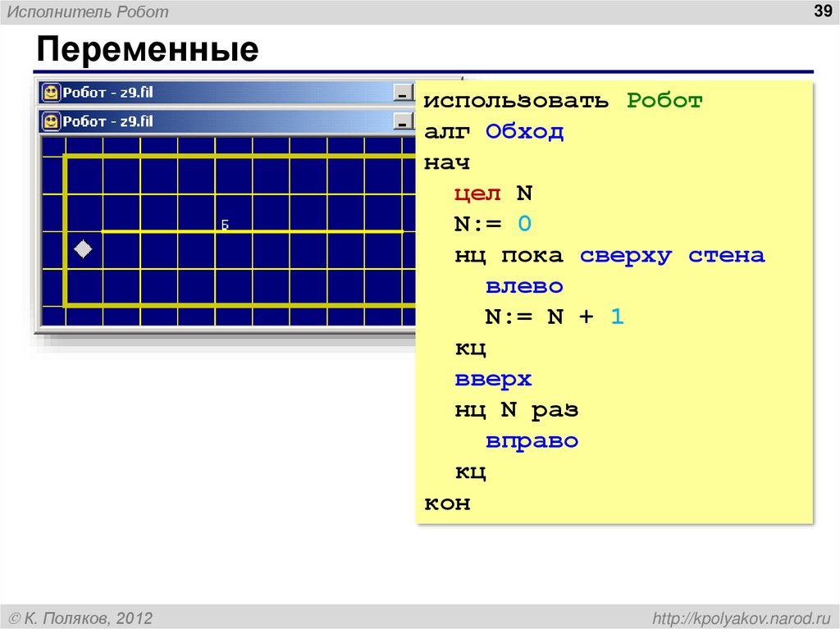The width and height of the screenshot is (840, 629).
Task: Click the header Исполнитель Робот
Action: click(x=86, y=11)
